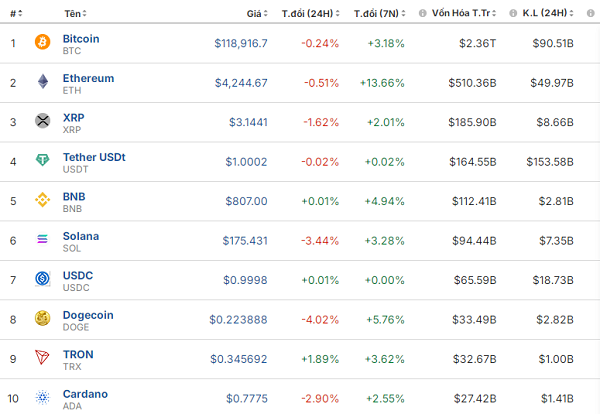
Task: Click the Bitcoin coin logo icon
Action: (x=42, y=42)
